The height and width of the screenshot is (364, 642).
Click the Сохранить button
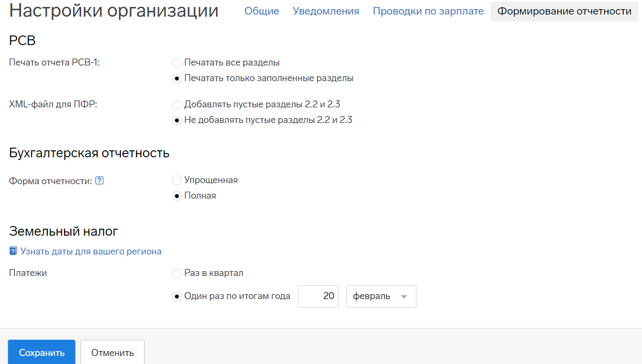tap(42, 352)
